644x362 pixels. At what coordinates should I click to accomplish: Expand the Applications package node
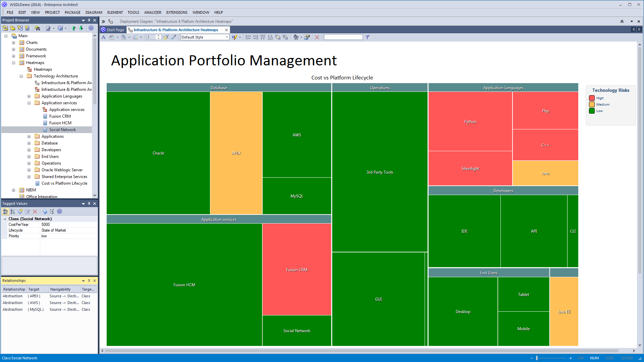29,136
